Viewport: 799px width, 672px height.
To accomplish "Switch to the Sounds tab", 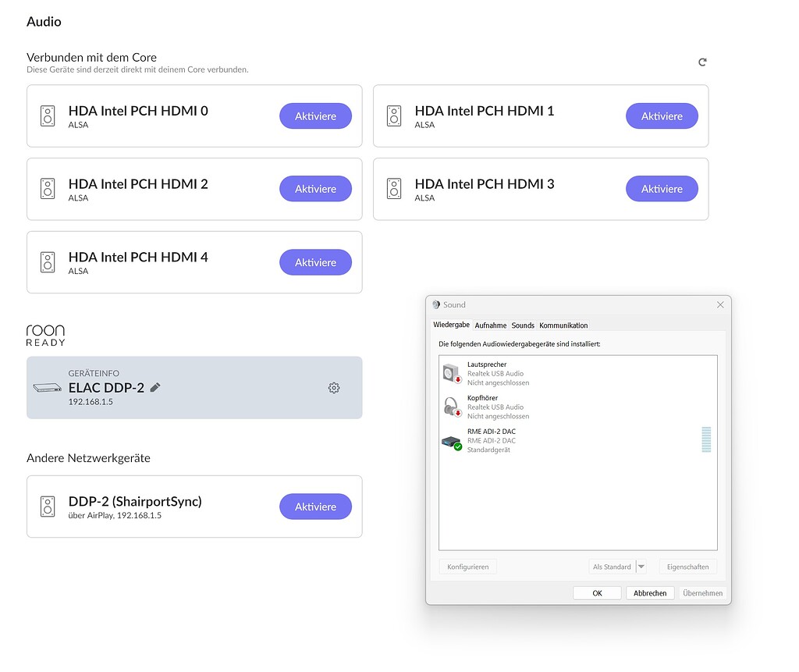I will 523,325.
